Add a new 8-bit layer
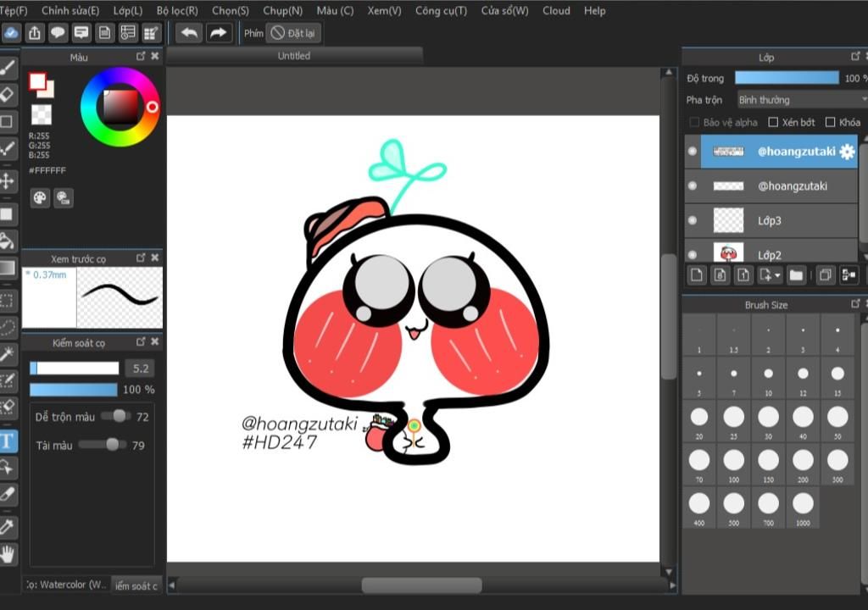Image resolution: width=868 pixels, height=610 pixels. point(720,275)
